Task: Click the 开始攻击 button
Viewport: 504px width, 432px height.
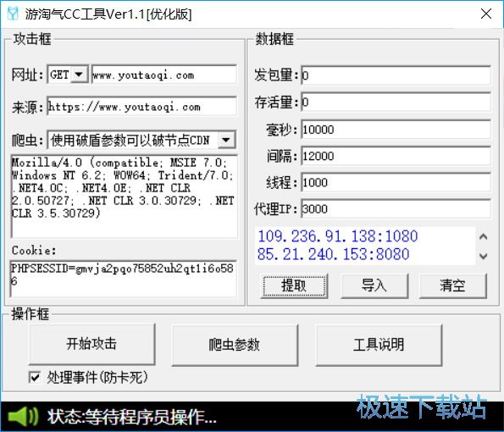Action: 92,344
